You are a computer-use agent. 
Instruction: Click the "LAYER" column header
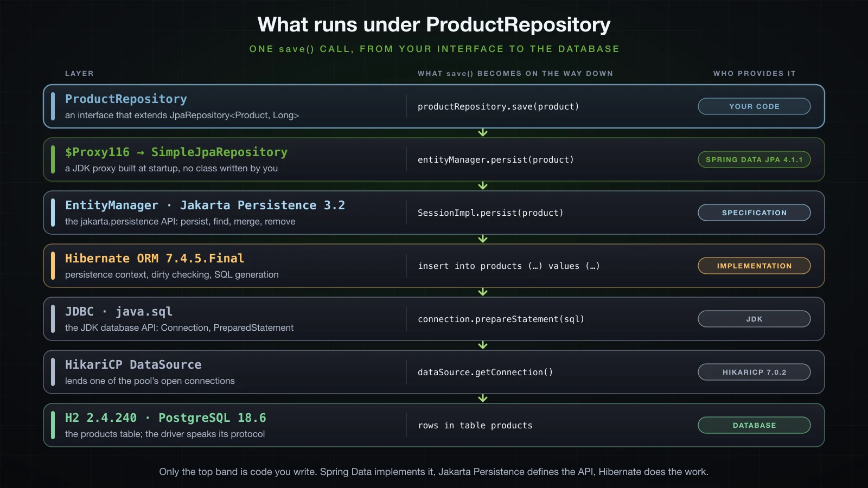pos(79,73)
